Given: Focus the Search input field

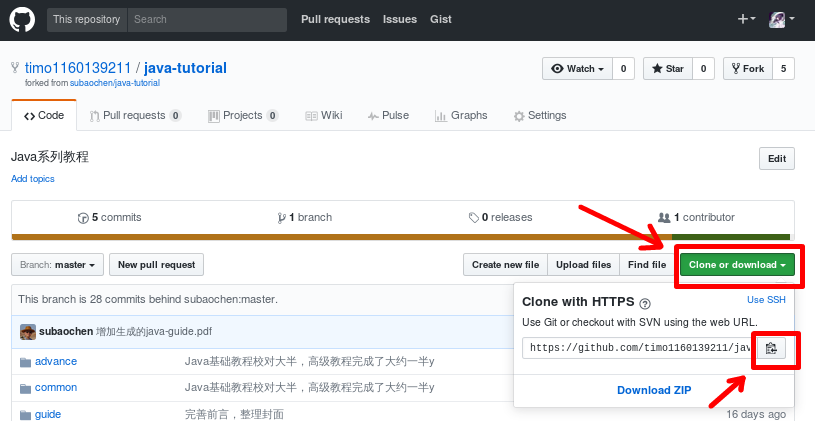Looking at the screenshot, I should [207, 20].
